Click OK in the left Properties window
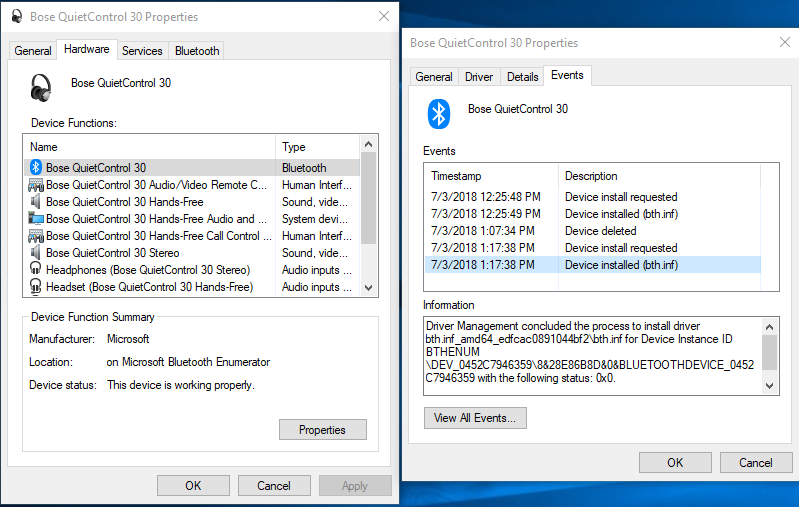Image resolution: width=799 pixels, height=507 pixels. pyautogui.click(x=193, y=486)
